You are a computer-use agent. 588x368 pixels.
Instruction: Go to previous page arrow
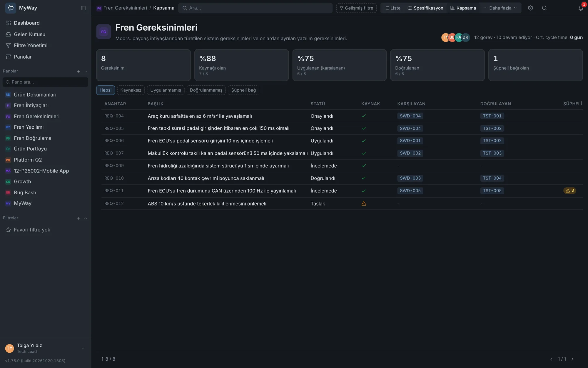[551, 359]
